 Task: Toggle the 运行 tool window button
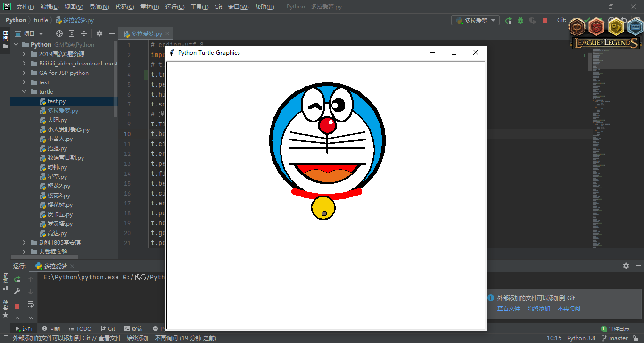coord(24,328)
